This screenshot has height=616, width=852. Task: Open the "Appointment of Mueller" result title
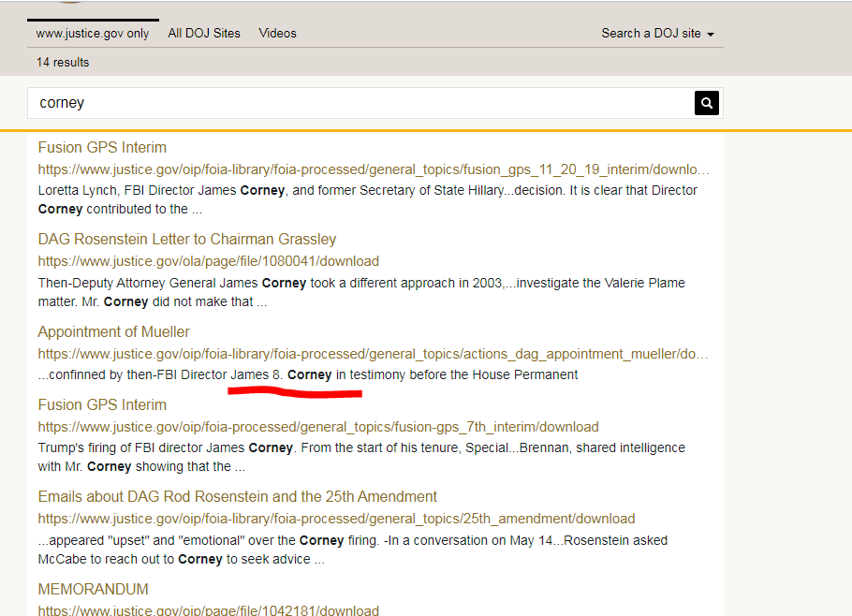[113, 332]
